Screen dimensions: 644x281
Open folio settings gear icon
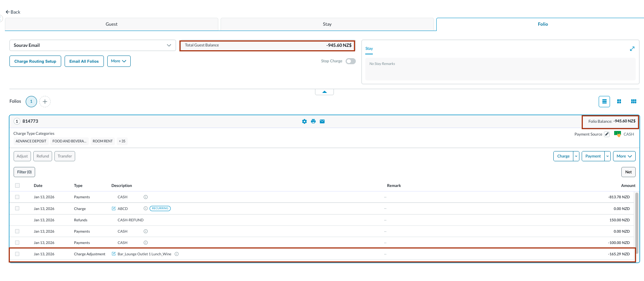(x=304, y=121)
